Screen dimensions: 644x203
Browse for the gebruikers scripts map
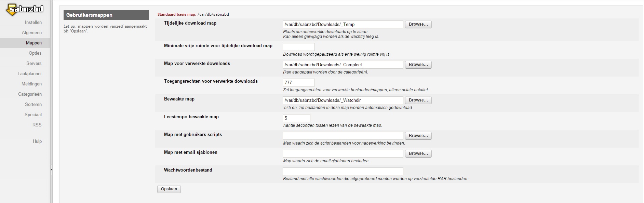[418, 136]
